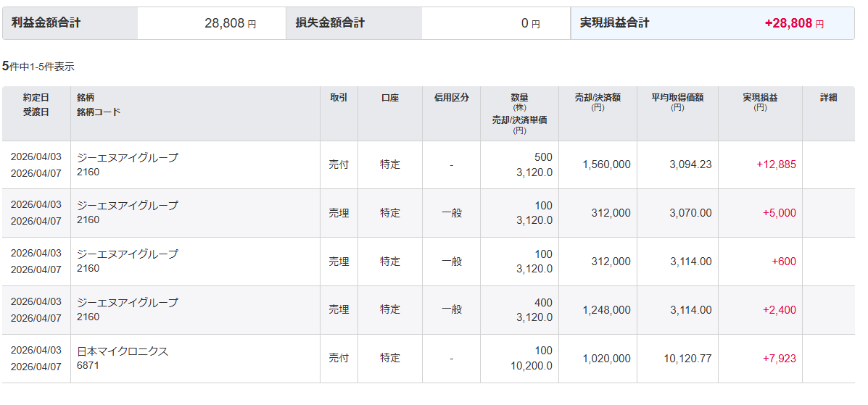Select the 実現損益 column header

click(x=760, y=101)
